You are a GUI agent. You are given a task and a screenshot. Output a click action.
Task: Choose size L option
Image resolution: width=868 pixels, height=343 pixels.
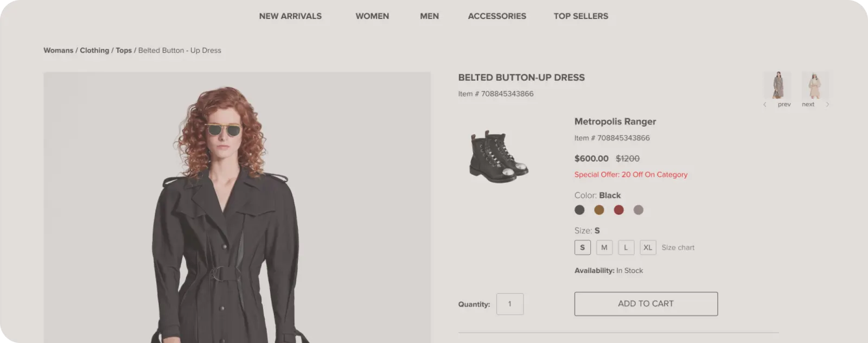pyautogui.click(x=626, y=247)
